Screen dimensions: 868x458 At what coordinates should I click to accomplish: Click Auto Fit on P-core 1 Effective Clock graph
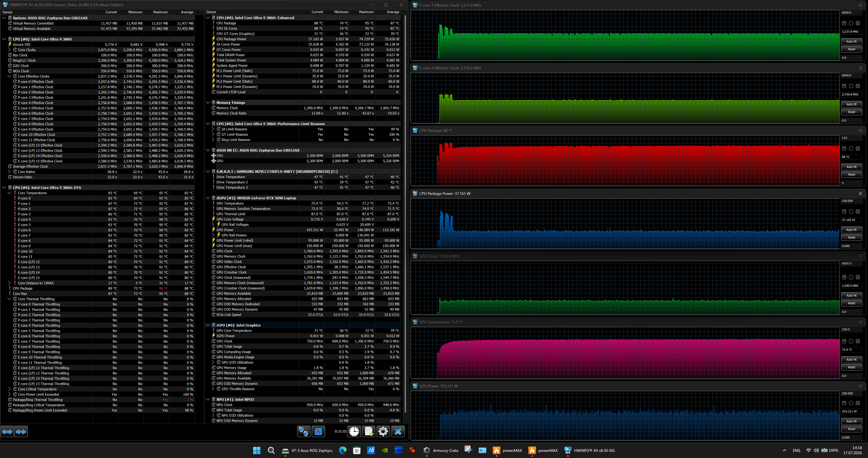coord(852,41)
